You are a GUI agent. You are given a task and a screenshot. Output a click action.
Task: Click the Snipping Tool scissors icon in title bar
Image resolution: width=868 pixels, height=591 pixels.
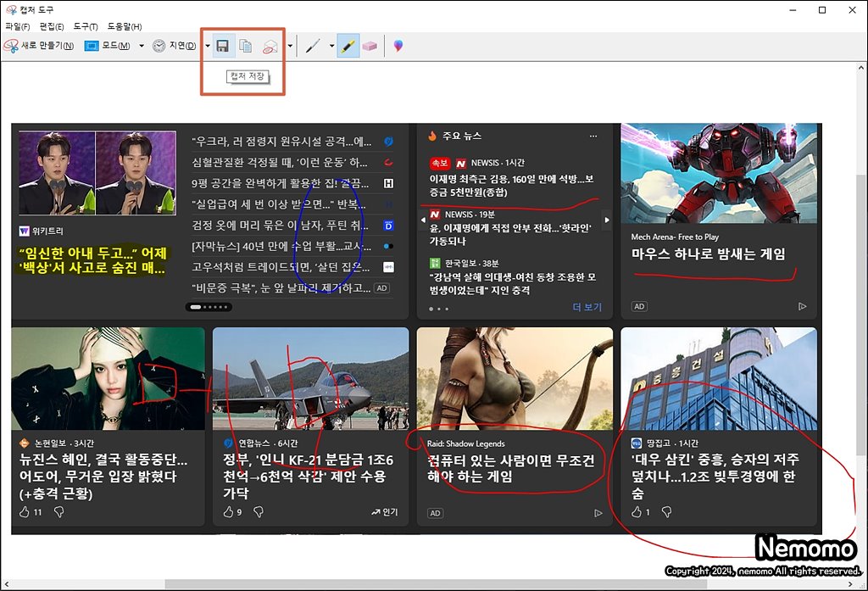point(11,10)
